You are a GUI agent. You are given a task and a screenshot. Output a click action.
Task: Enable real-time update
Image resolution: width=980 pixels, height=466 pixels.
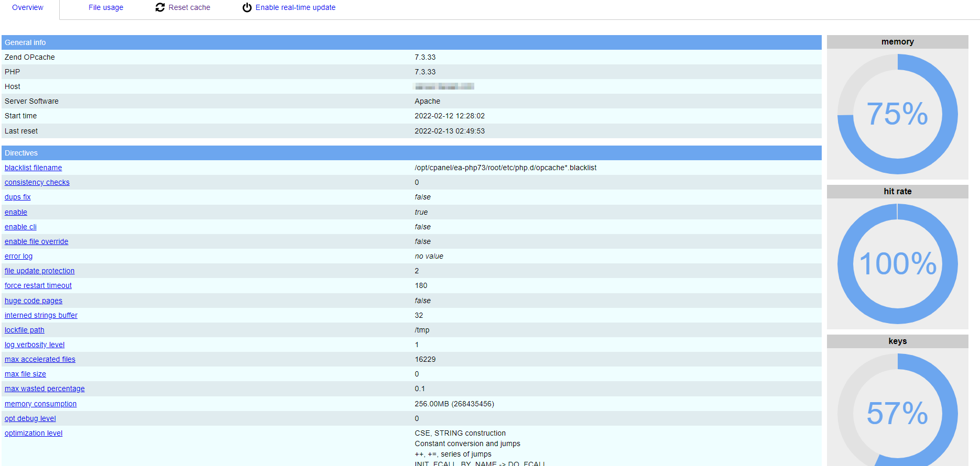(296, 7)
